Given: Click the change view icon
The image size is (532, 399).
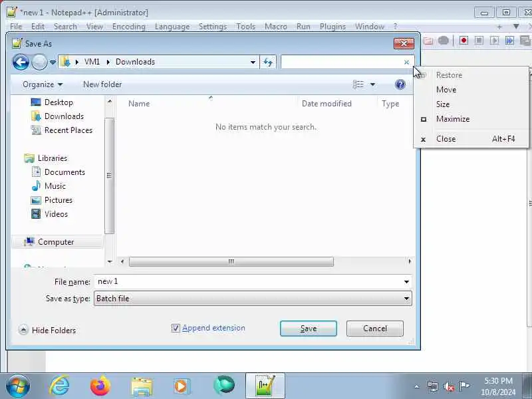Looking at the screenshot, I should [358, 84].
